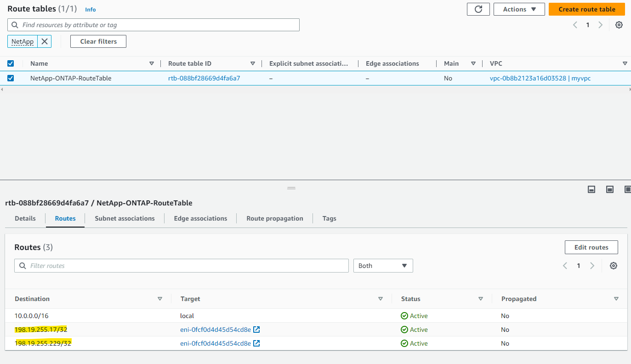Viewport: 631px width, 364px height.
Task: Set split panel to medium size
Action: 610,189
